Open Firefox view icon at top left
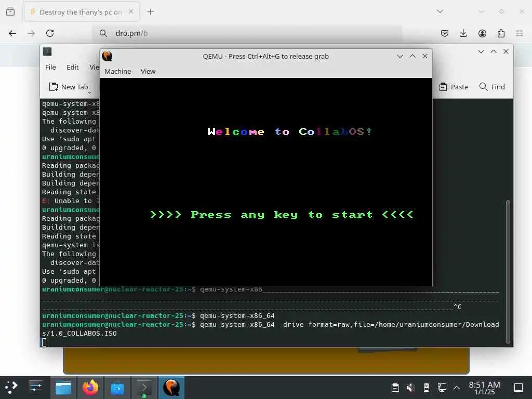 pos(10,12)
